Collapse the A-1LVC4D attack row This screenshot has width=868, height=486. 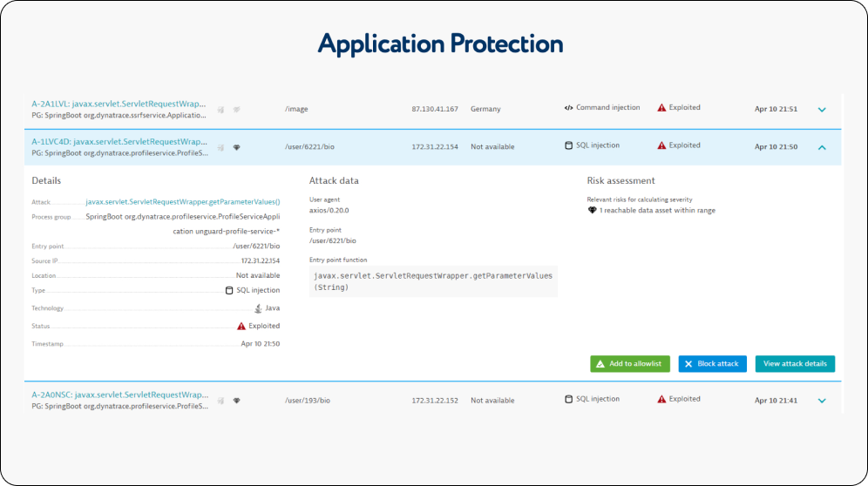pyautogui.click(x=821, y=147)
